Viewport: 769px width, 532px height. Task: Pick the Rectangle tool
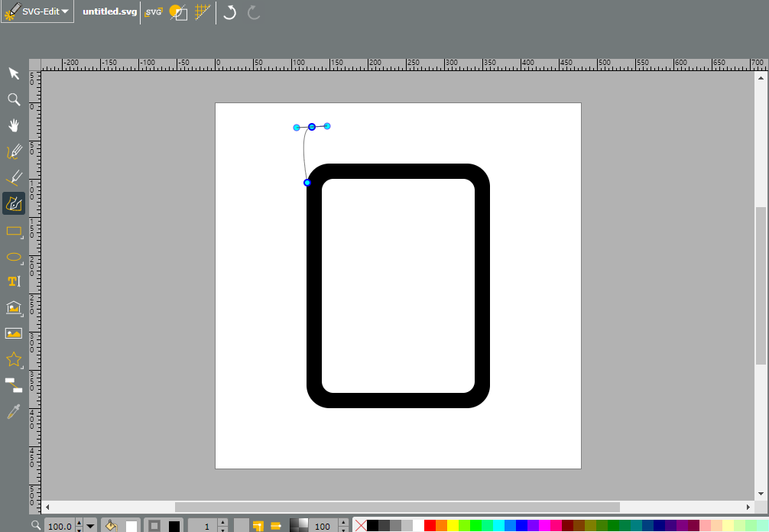(x=14, y=231)
